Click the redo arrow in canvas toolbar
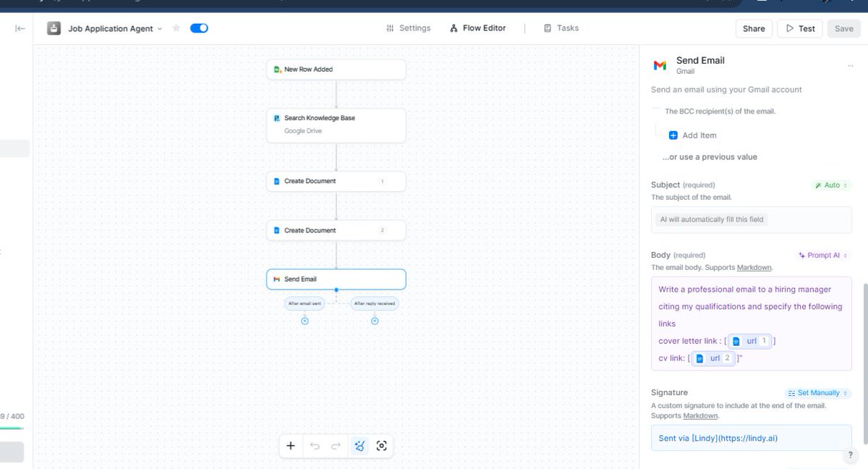 336,446
